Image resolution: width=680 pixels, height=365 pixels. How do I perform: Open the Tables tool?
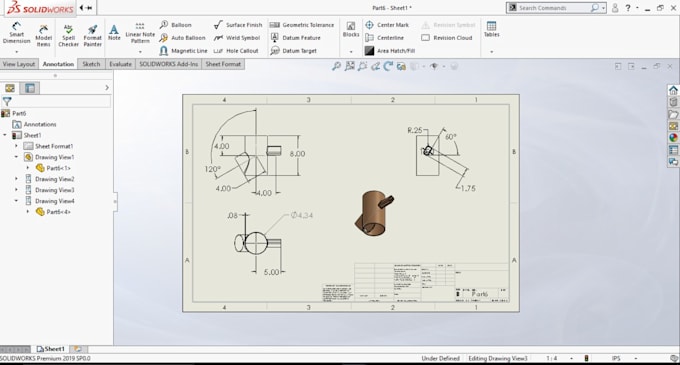click(491, 29)
